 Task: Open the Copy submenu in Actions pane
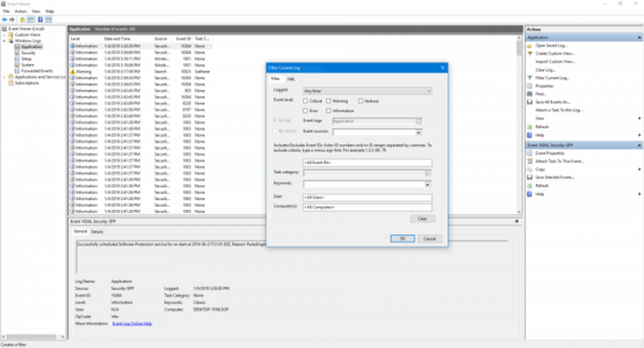point(583,169)
